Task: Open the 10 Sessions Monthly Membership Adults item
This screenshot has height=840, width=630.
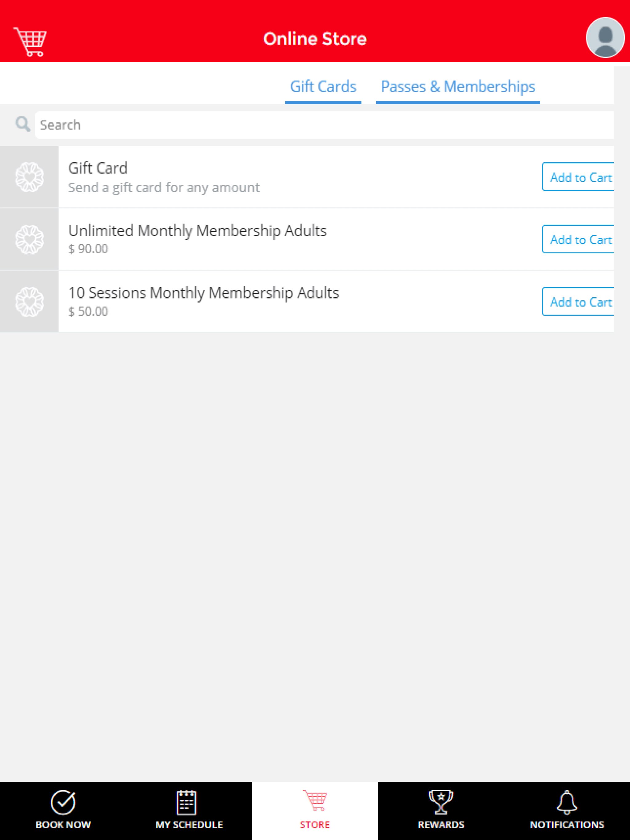Action: click(x=204, y=293)
